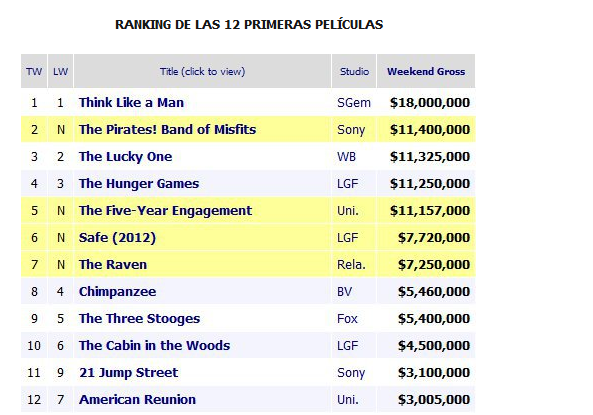The height and width of the screenshot is (415, 593).
Task: Click the Rela. studio link for The Raven
Action: point(351,264)
